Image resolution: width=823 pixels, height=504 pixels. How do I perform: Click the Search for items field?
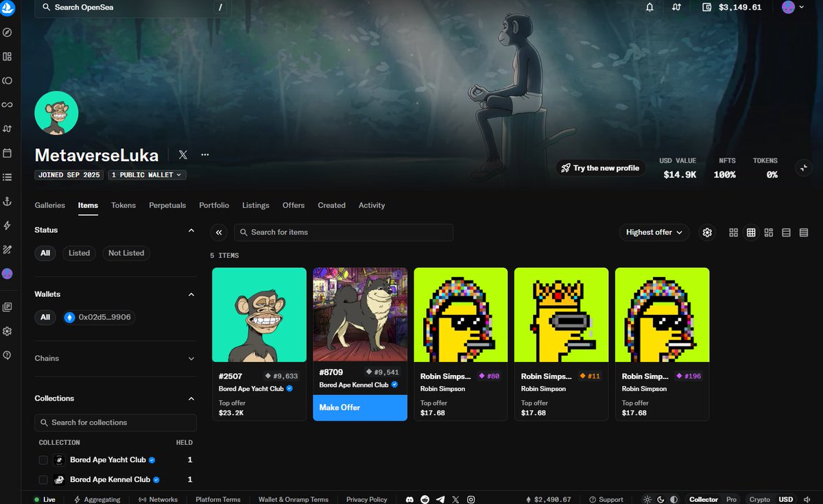point(344,232)
